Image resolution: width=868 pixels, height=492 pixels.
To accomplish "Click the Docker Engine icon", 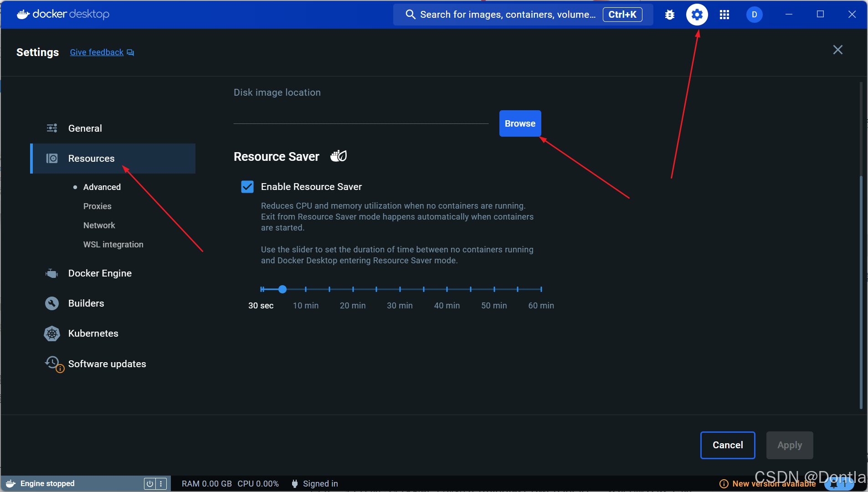I will pos(52,273).
